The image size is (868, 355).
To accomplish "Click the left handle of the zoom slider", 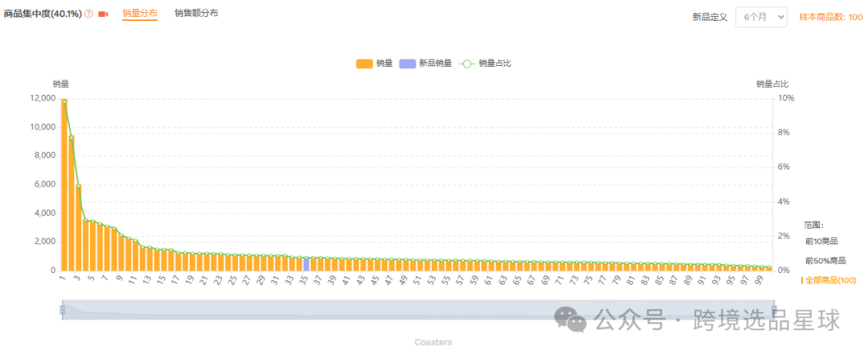I will click(x=62, y=310).
